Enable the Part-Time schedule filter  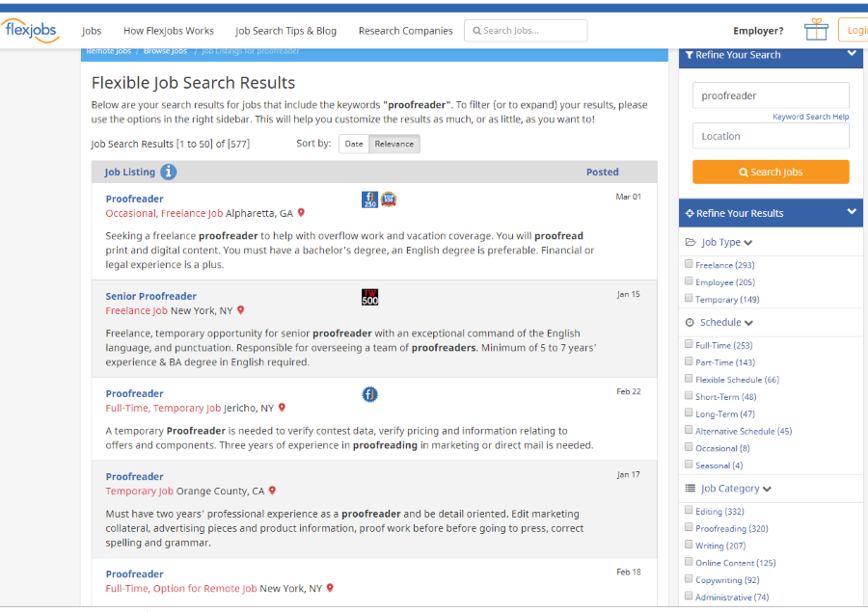point(689,362)
